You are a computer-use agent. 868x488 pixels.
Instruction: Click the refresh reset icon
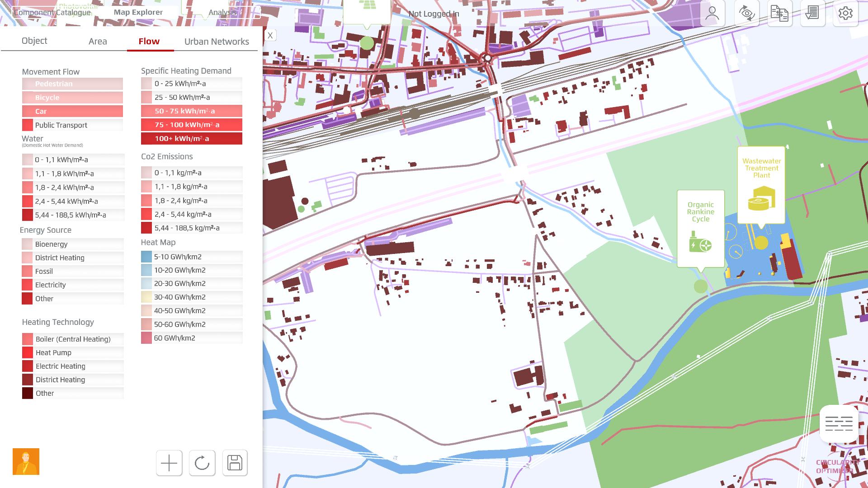(202, 463)
